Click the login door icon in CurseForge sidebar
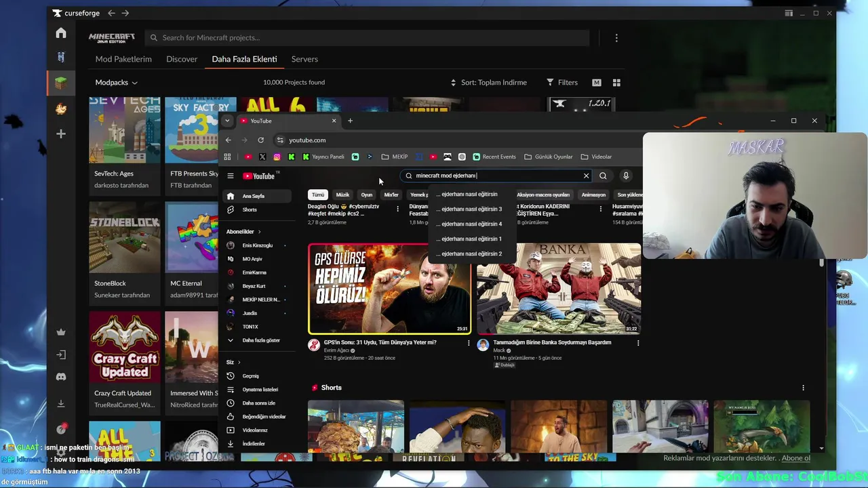Image resolution: width=868 pixels, height=488 pixels. tap(61, 354)
